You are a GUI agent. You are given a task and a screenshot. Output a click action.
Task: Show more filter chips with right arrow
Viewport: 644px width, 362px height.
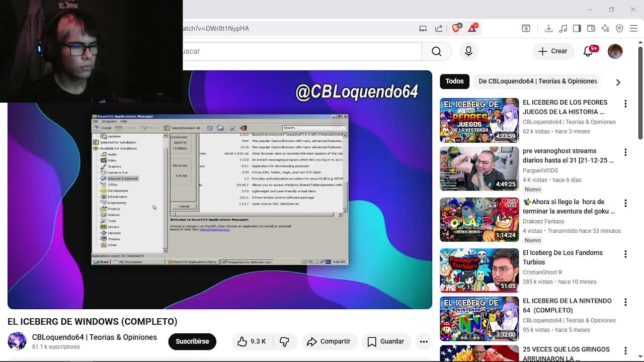click(x=618, y=82)
